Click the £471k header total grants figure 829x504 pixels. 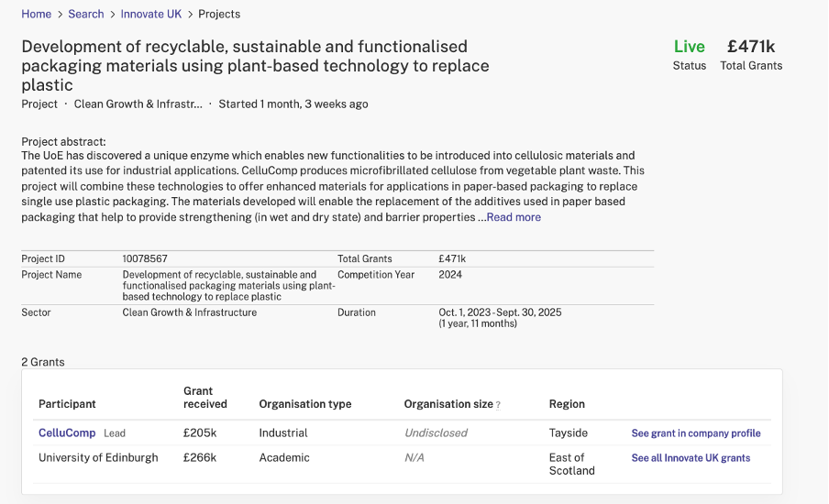click(x=751, y=47)
